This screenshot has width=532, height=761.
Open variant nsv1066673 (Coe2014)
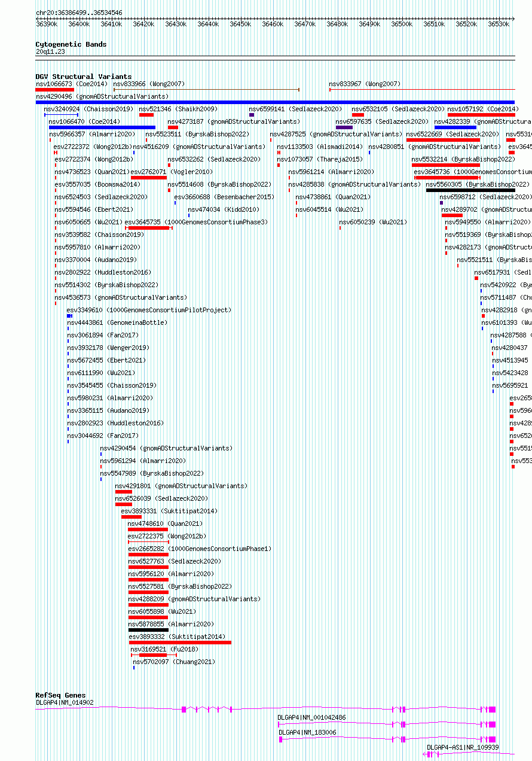pos(72,84)
